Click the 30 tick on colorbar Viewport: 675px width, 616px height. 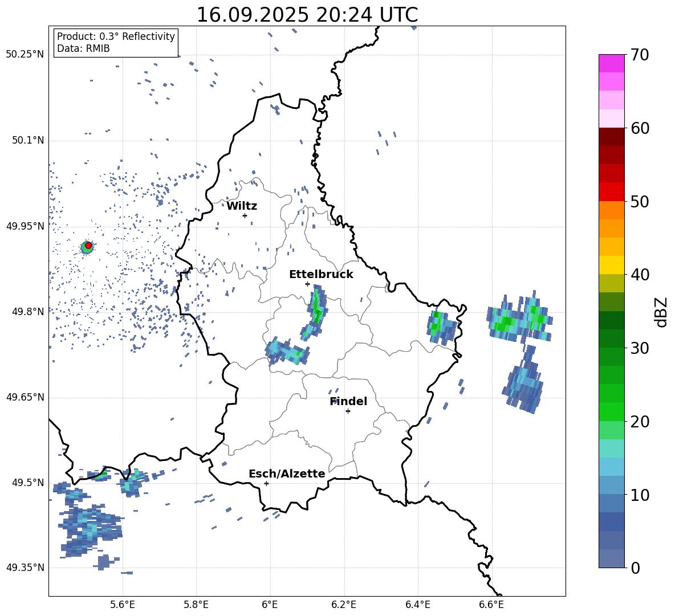click(x=640, y=348)
